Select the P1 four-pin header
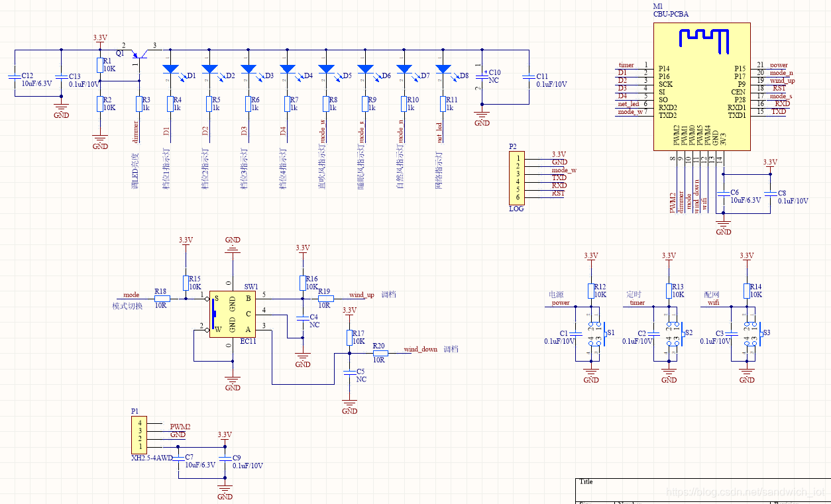Image resolution: width=831 pixels, height=504 pixels. pos(138,434)
